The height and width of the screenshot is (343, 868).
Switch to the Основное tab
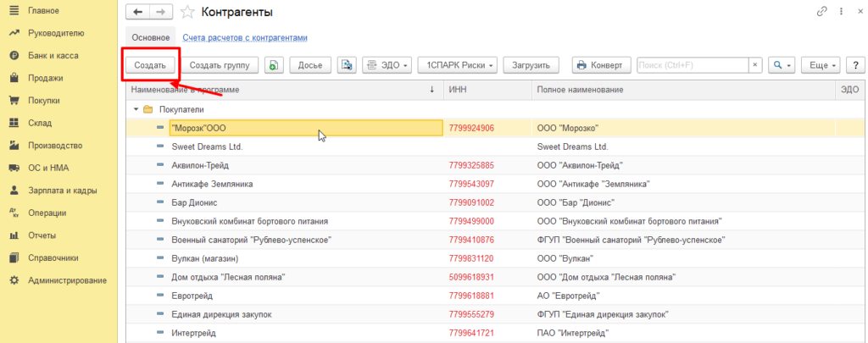150,38
